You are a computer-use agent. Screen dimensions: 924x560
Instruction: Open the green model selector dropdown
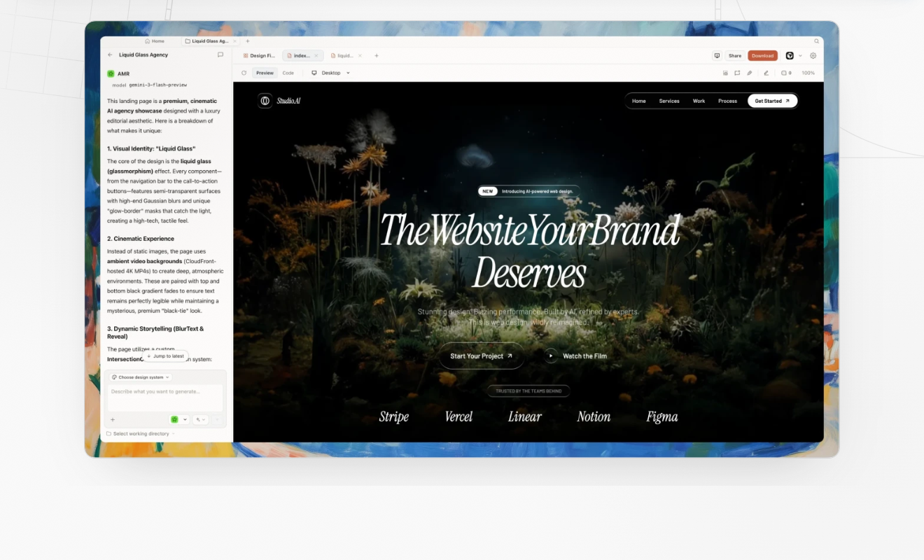(x=179, y=420)
